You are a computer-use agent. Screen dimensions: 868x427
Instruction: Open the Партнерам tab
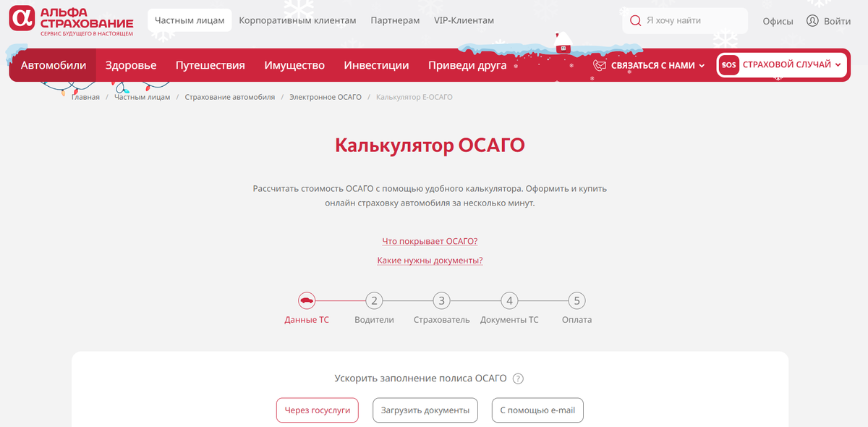395,20
